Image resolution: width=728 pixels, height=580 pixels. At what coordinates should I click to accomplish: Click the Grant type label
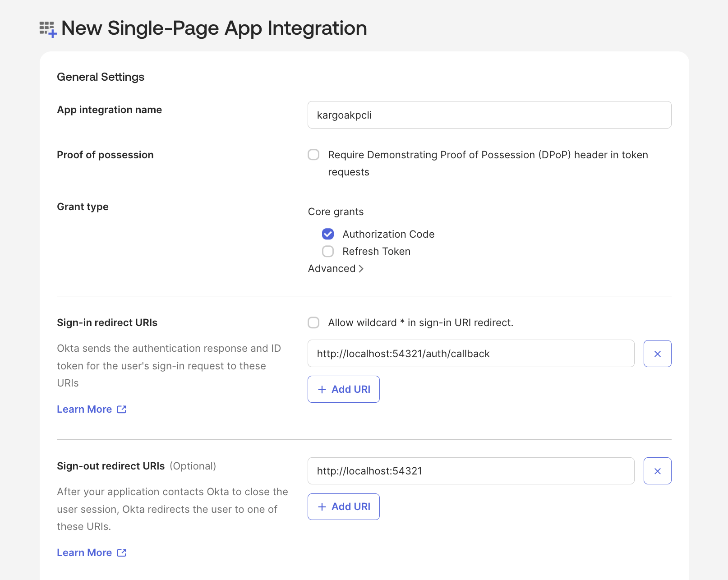(83, 207)
